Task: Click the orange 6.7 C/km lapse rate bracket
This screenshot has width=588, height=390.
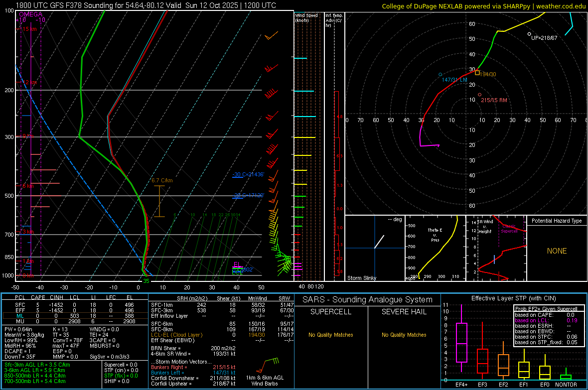Action: point(159,201)
